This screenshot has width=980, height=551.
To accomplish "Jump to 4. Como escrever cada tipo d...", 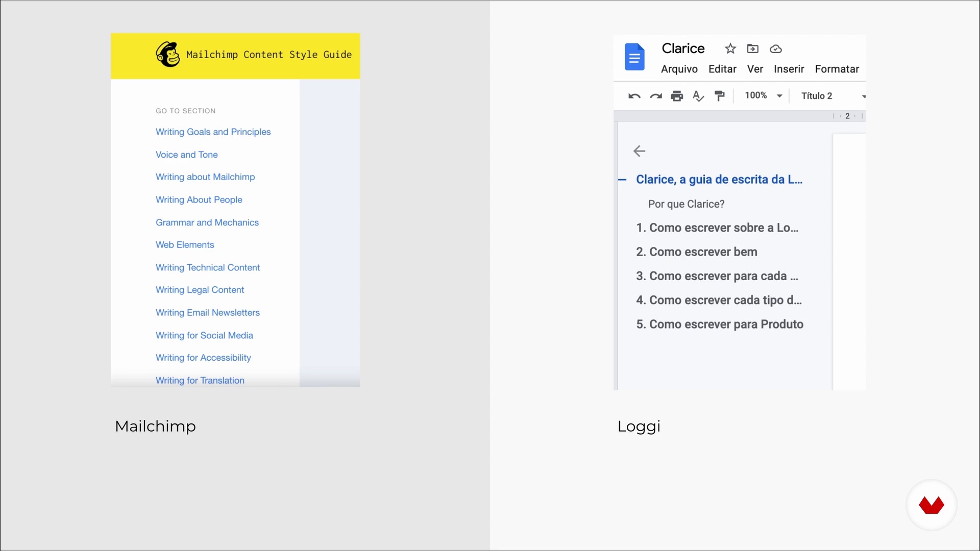I will click(719, 300).
